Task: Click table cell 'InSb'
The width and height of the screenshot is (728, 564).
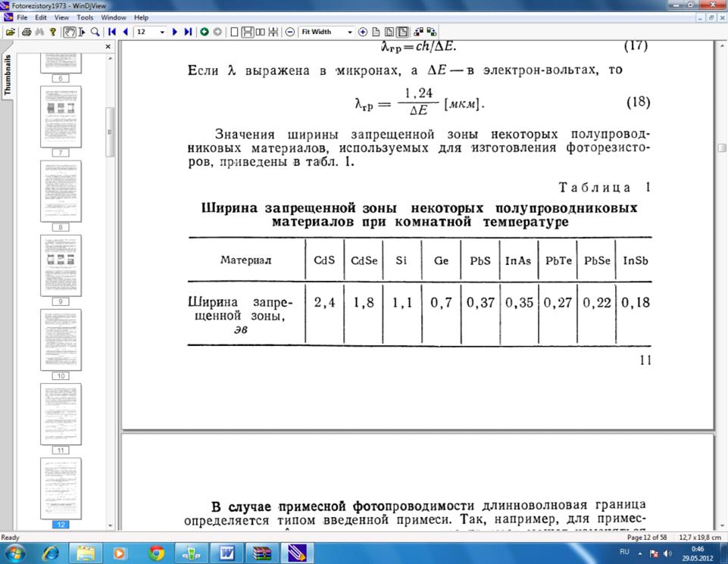Action: pos(635,260)
